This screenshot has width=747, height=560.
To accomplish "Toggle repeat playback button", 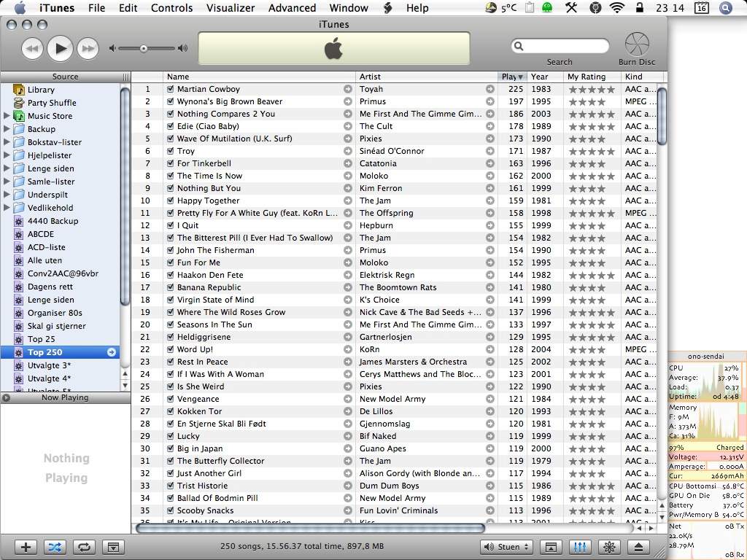I will click(x=85, y=547).
